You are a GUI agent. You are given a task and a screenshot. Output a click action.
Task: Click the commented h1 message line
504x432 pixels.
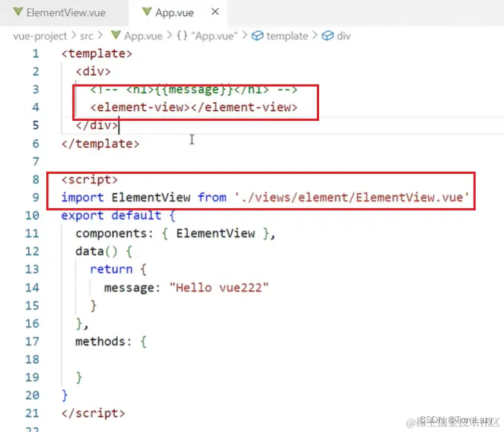194,90
